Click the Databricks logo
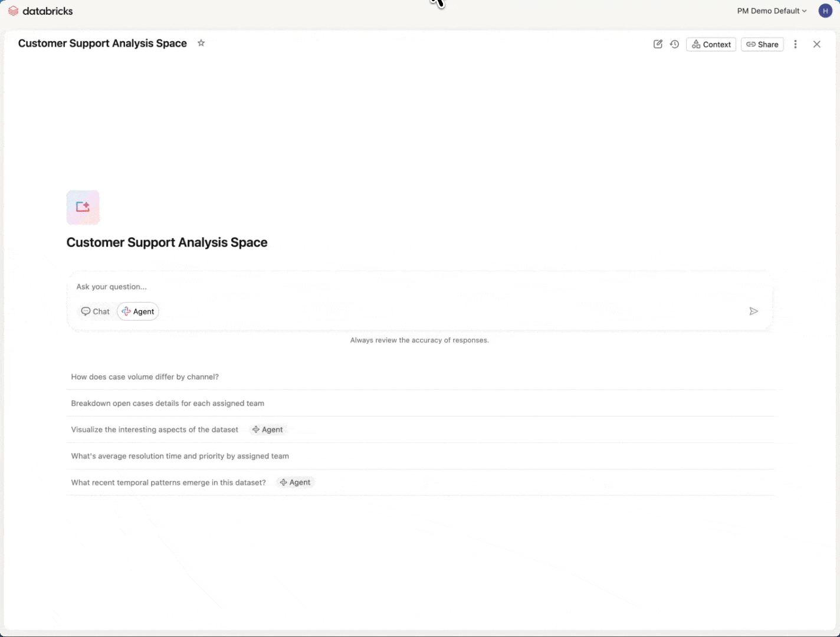 (x=40, y=11)
